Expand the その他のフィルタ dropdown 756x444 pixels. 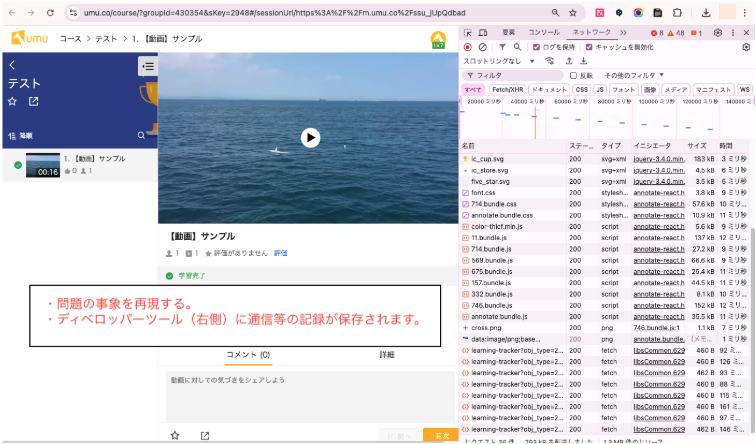[632, 75]
